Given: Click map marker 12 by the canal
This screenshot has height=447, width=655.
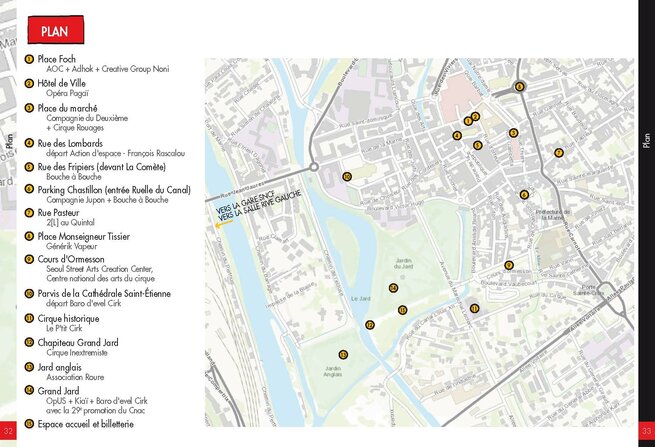Looking at the screenshot, I should 369,325.
